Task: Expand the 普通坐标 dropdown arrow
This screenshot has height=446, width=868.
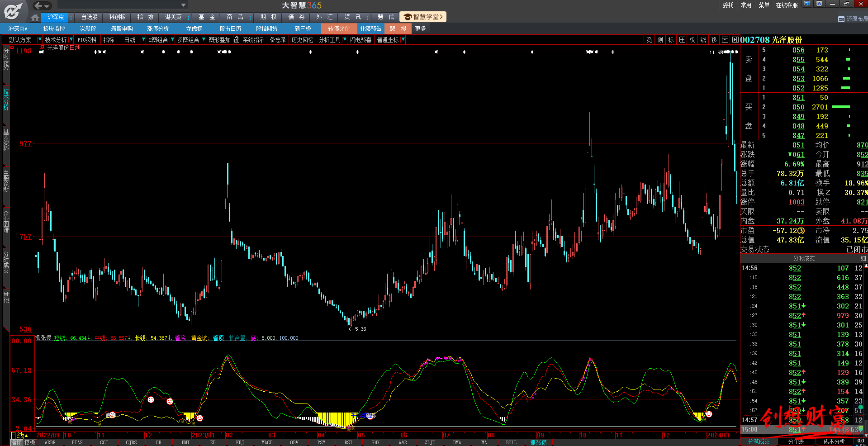Action: point(403,40)
